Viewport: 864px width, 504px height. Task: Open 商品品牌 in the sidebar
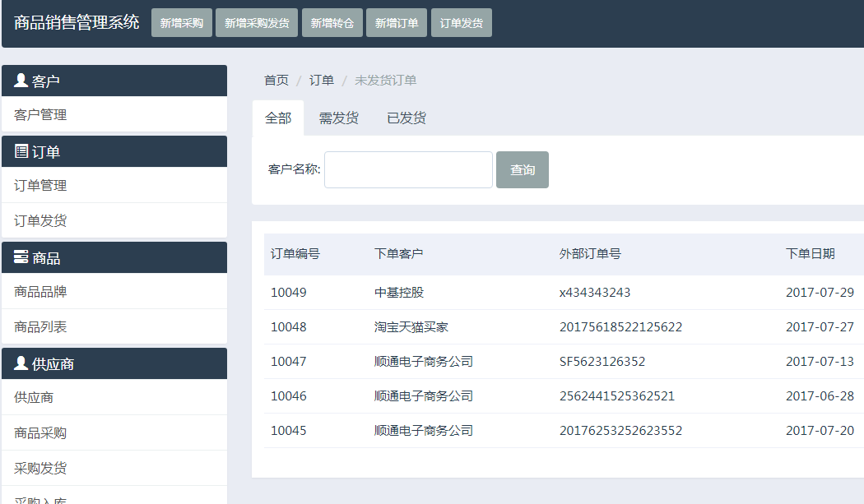pyautogui.click(x=40, y=292)
